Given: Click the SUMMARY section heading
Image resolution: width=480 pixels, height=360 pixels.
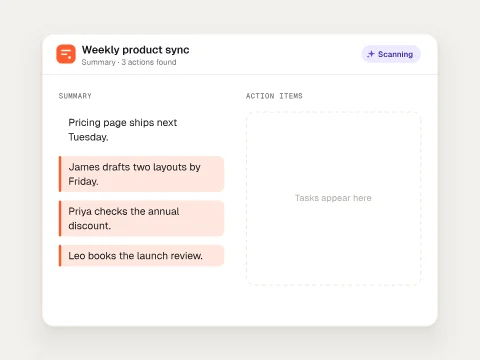Looking at the screenshot, I should pyautogui.click(x=75, y=96).
